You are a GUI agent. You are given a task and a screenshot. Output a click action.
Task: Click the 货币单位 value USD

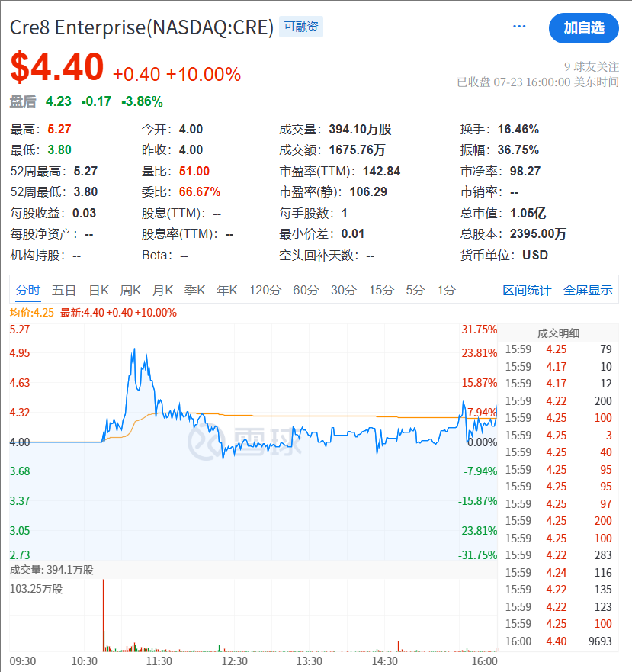(534, 255)
